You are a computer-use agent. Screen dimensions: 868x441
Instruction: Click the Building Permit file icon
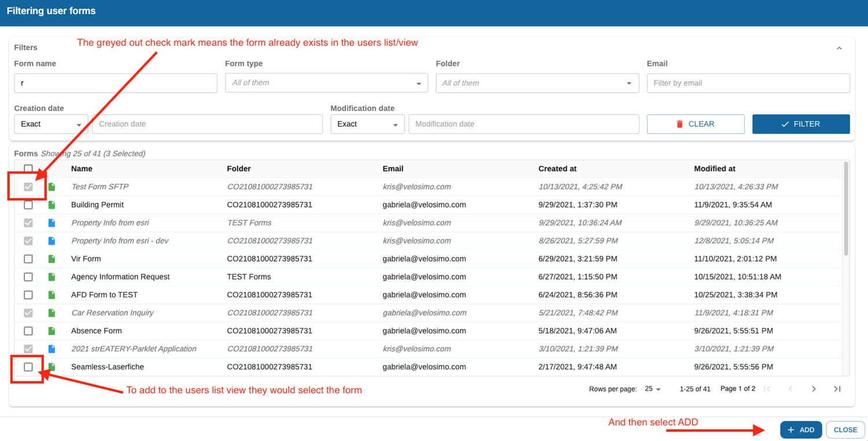(x=52, y=205)
